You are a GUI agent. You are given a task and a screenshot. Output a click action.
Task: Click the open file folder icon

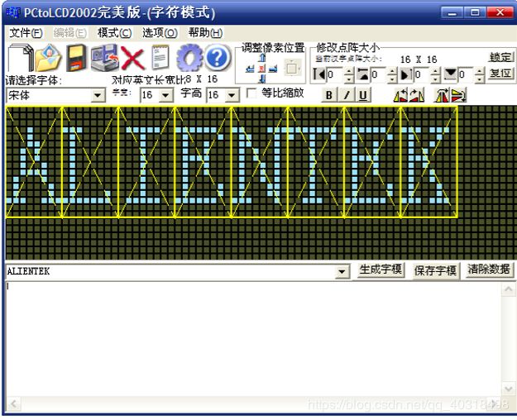click(x=48, y=60)
